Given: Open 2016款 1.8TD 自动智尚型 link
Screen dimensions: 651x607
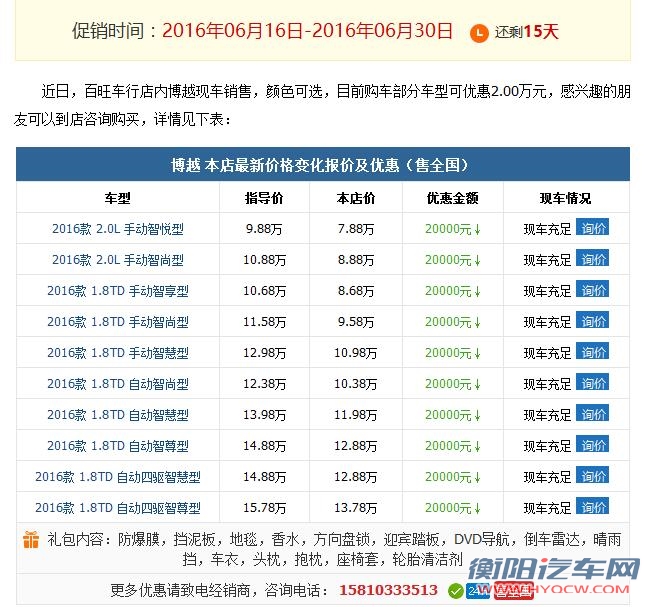Looking at the screenshot, I should 118,384.
